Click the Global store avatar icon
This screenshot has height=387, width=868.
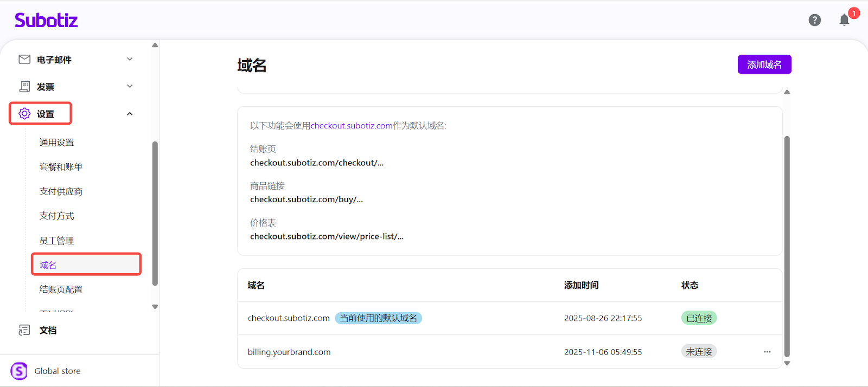point(19,371)
